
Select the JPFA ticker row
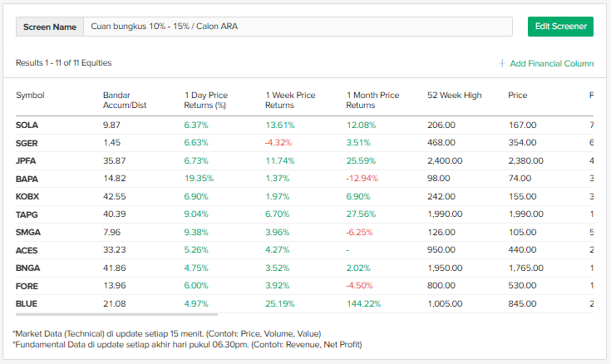27,160
